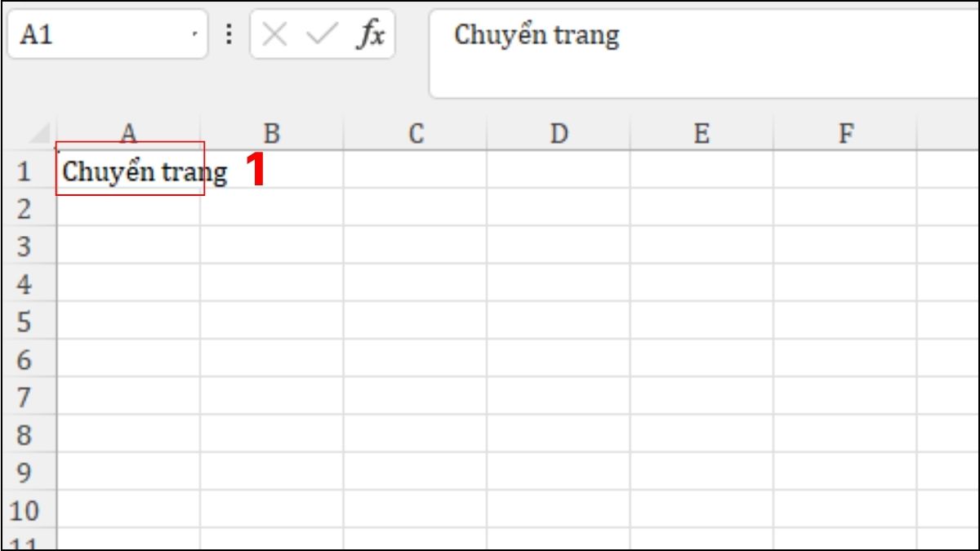
Task: Click the Insert Function fx icon
Action: (372, 34)
